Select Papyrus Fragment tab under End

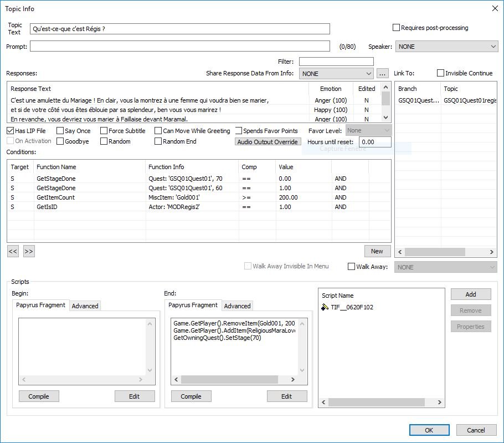[x=193, y=305]
